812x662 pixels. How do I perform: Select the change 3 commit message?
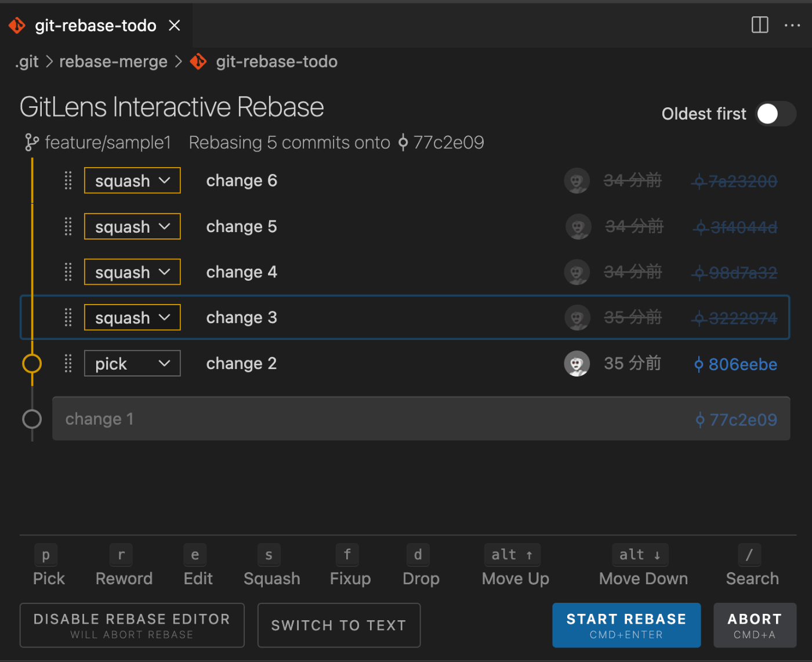point(242,317)
